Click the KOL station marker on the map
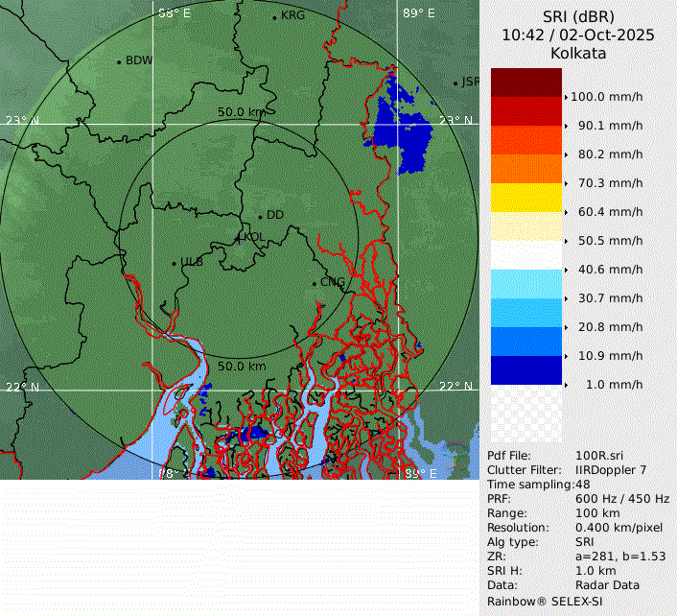Viewport: 677px width, 616px height. (x=239, y=238)
